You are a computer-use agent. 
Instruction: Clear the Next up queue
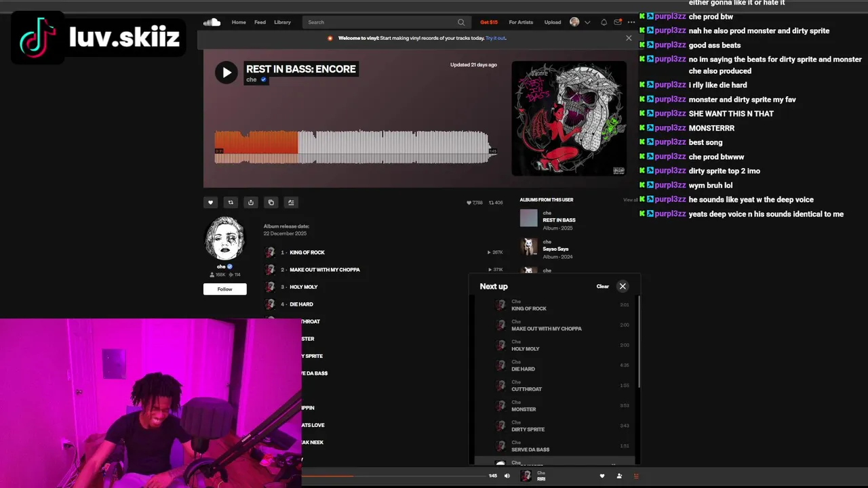(x=602, y=286)
